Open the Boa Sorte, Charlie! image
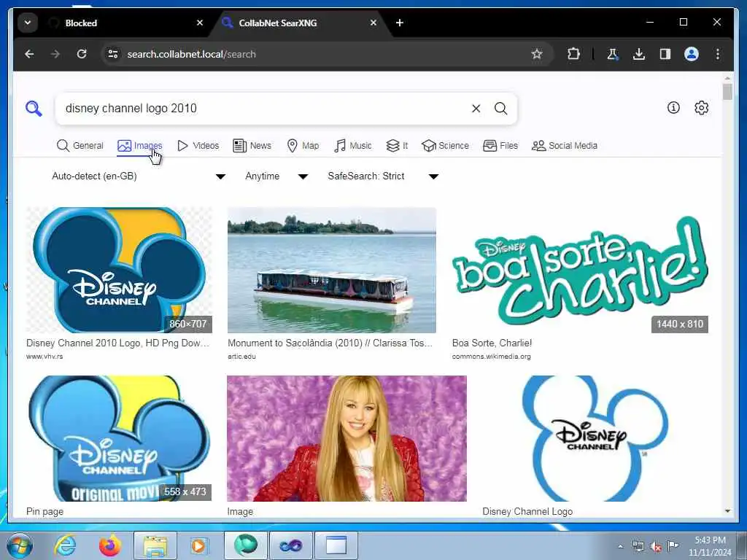747x560 pixels. (x=580, y=270)
